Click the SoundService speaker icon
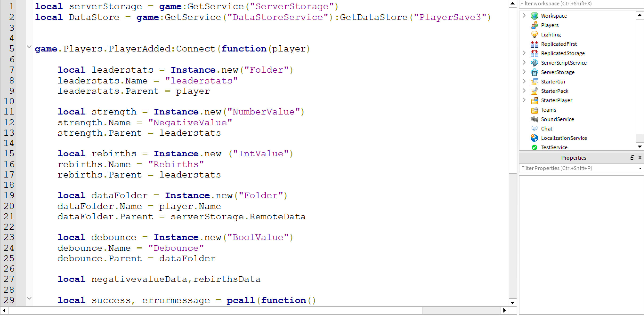The height and width of the screenshot is (324, 644). [x=534, y=119]
